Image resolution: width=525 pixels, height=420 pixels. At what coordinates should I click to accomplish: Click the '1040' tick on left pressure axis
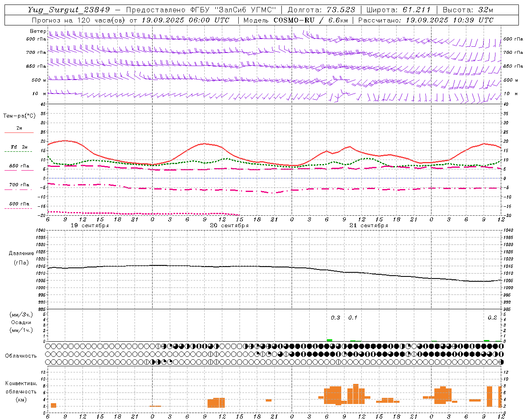[41, 231]
